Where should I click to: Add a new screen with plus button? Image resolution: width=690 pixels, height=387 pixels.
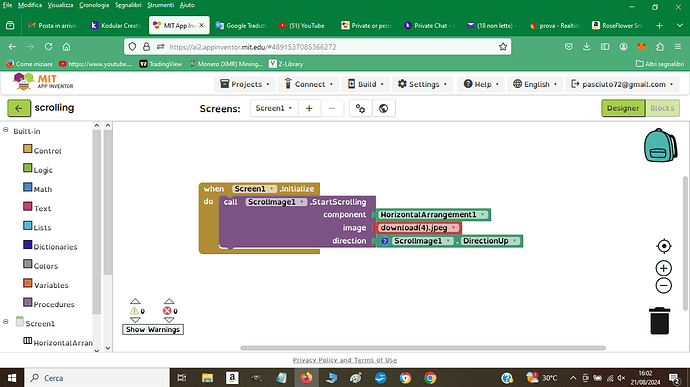309,108
